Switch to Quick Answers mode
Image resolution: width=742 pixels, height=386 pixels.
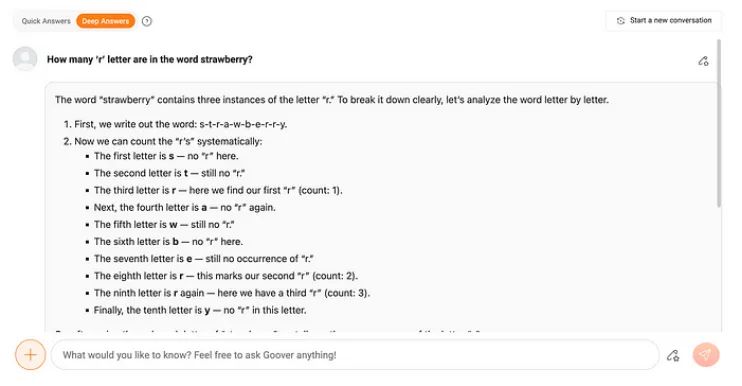click(46, 21)
